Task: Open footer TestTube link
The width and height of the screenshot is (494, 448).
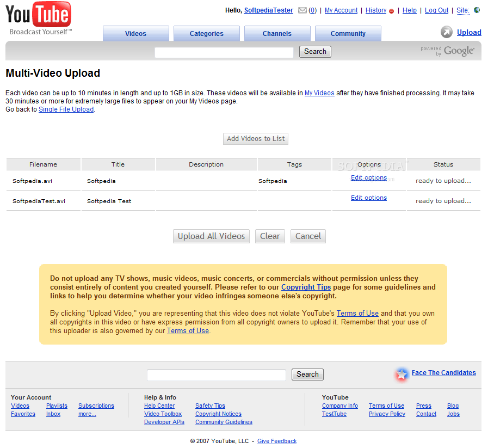Action: 334,414
